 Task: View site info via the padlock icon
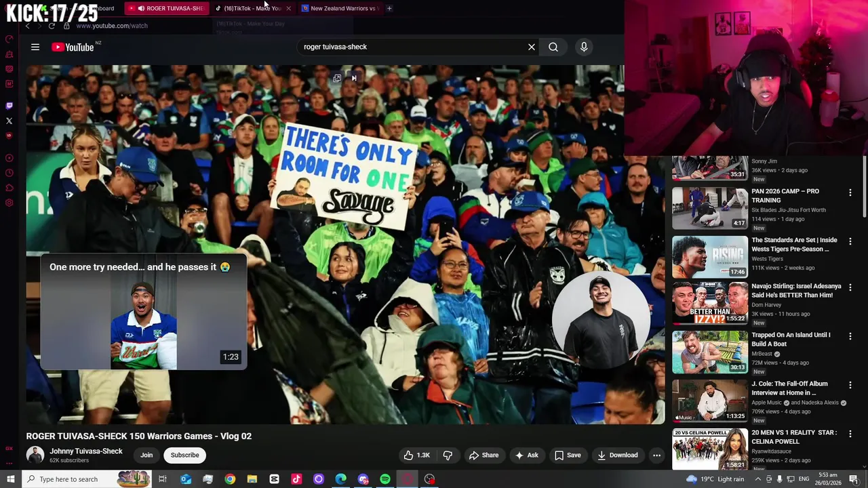66,26
